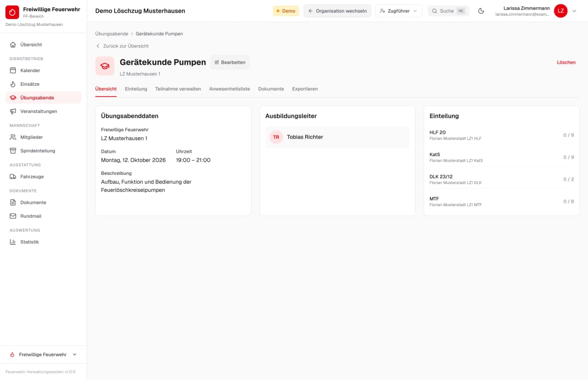
Task: Click the Übersicht home icon in sidebar
Action: (x=13, y=45)
